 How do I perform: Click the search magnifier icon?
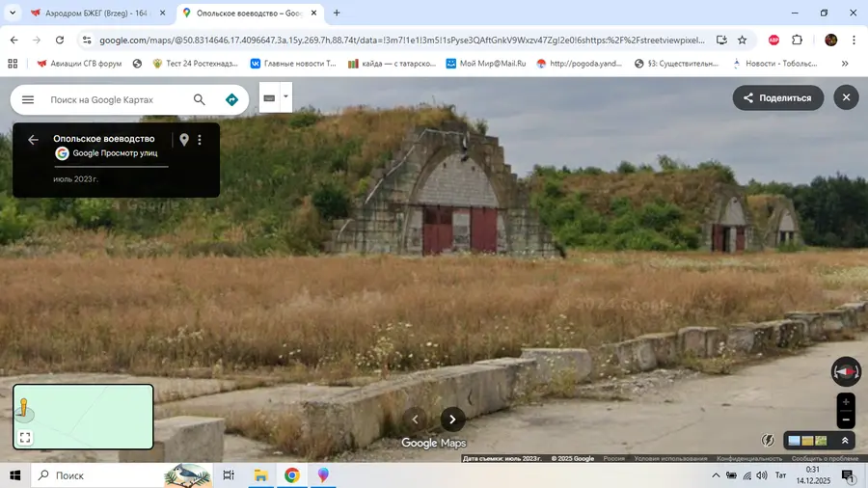point(200,99)
